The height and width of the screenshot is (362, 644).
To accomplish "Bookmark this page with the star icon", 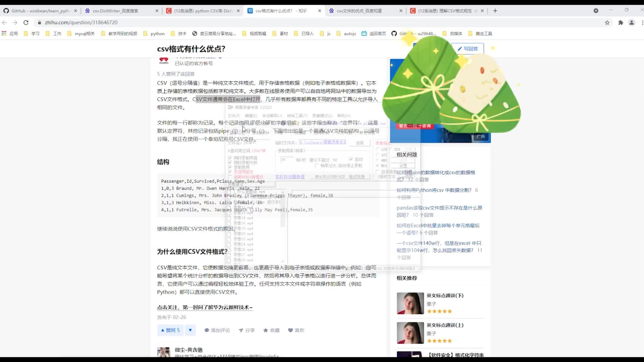I will click(x=607, y=22).
